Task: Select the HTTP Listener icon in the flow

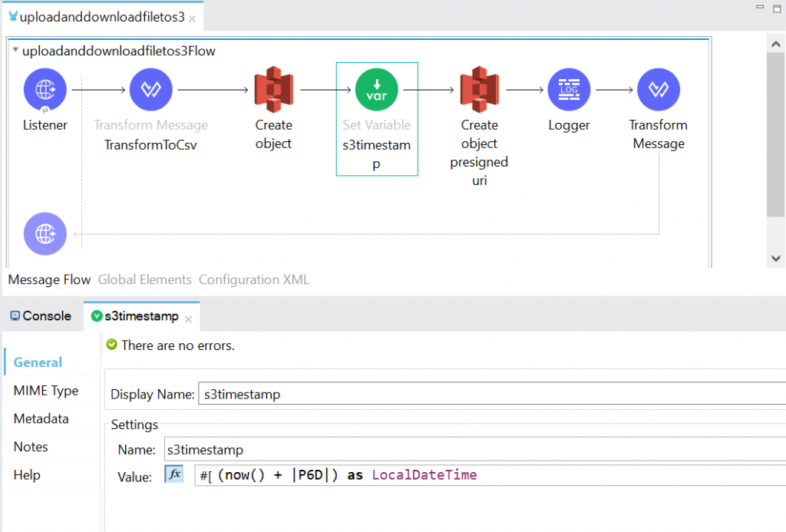Action: point(45,89)
